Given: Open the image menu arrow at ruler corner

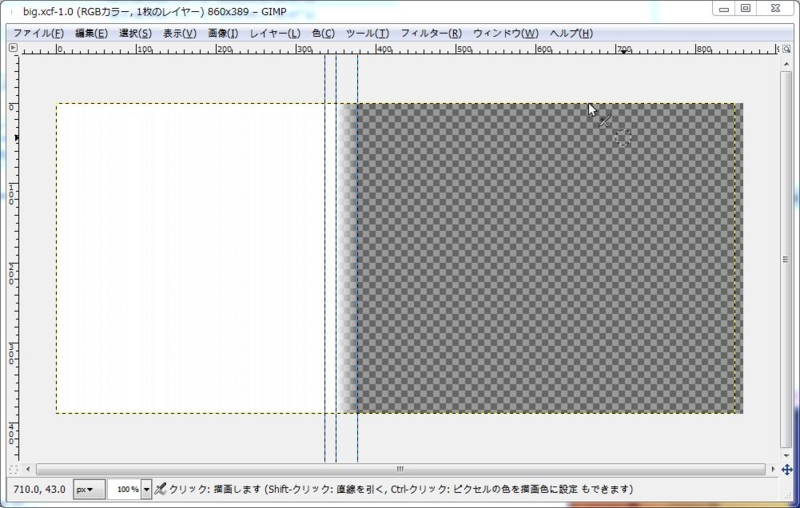Looking at the screenshot, I should [13, 48].
